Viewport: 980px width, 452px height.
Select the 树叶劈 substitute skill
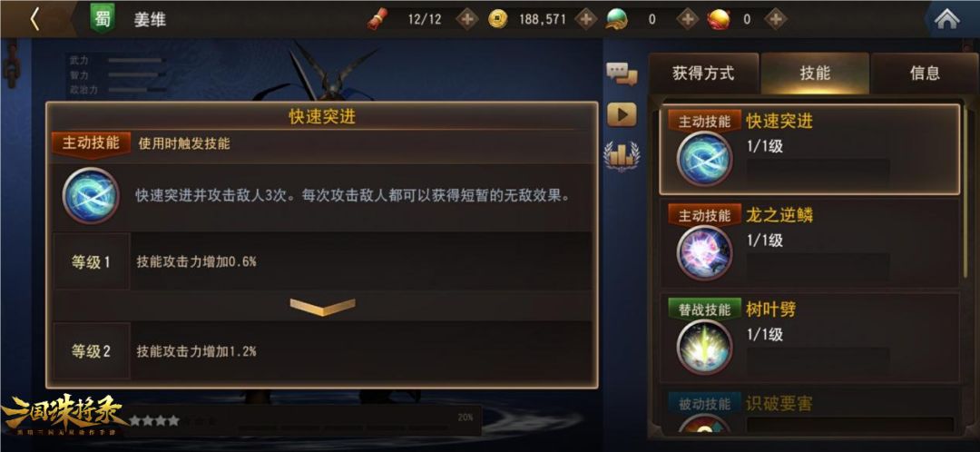point(809,338)
